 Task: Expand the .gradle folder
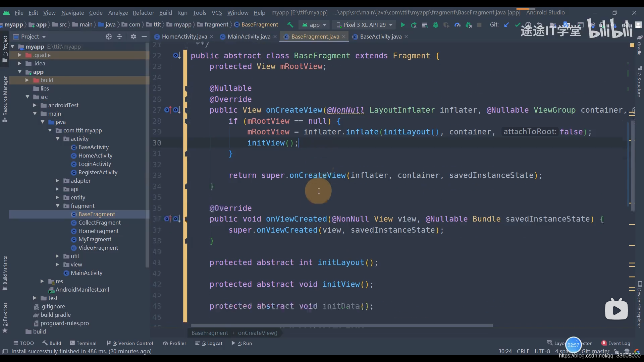[x=19, y=55]
